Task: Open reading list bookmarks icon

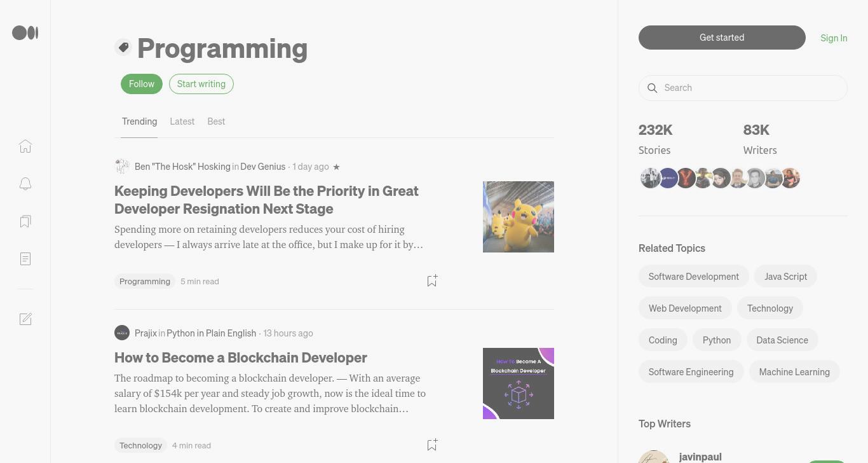Action: (25, 221)
